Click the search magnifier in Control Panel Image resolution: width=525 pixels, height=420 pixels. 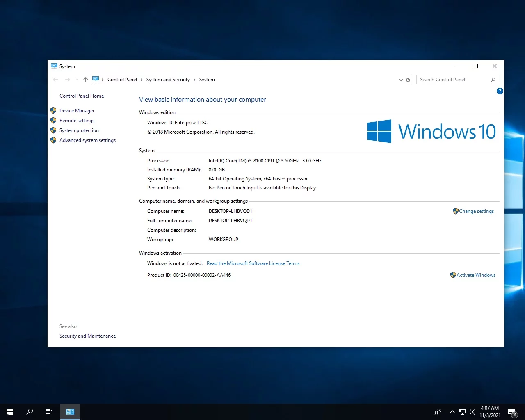click(493, 80)
